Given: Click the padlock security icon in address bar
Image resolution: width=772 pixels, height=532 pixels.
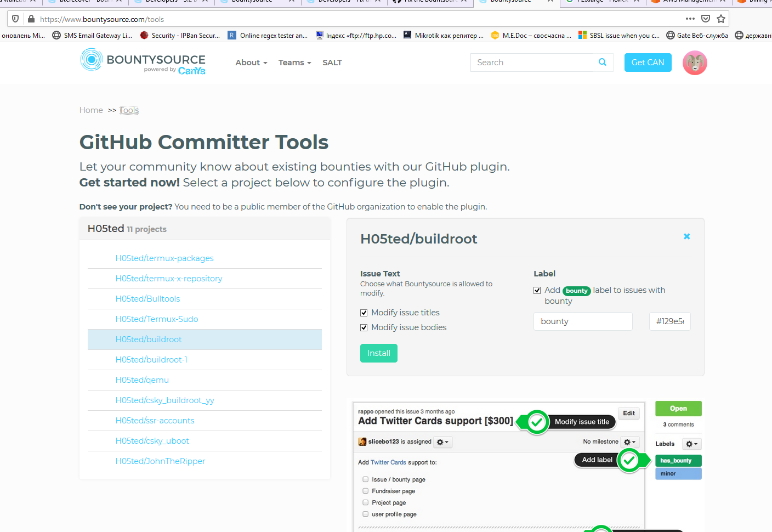Looking at the screenshot, I should (x=30, y=18).
